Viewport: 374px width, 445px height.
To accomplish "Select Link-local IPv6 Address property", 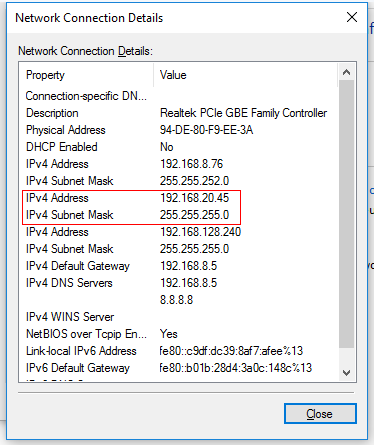I will [x=81, y=351].
